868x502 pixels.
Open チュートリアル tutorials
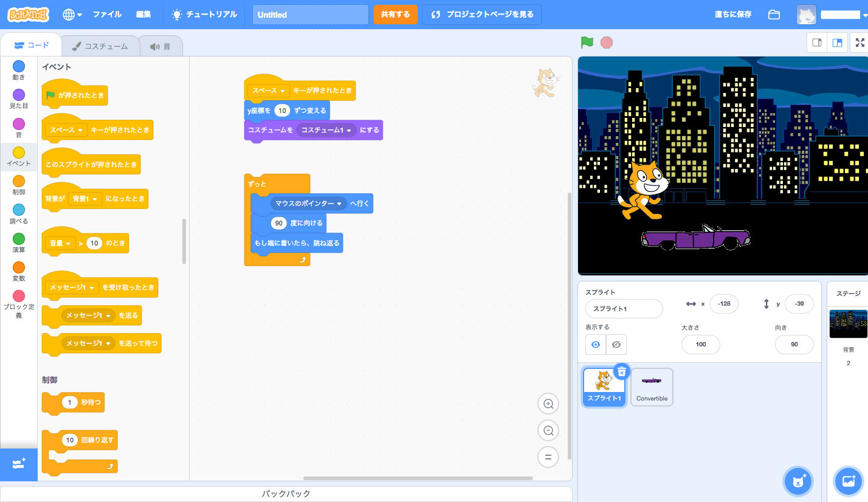click(204, 15)
